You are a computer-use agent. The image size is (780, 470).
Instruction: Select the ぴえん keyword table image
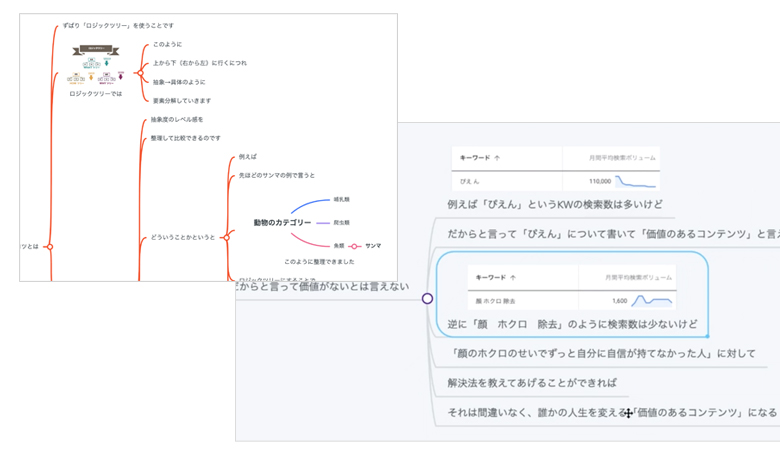point(556,169)
